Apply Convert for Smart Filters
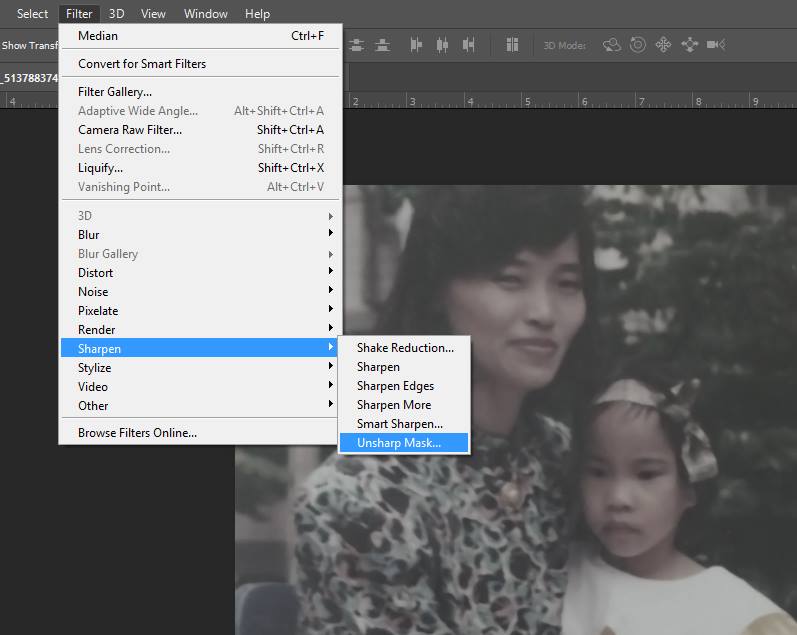This screenshot has width=797, height=635. pyautogui.click(x=142, y=64)
